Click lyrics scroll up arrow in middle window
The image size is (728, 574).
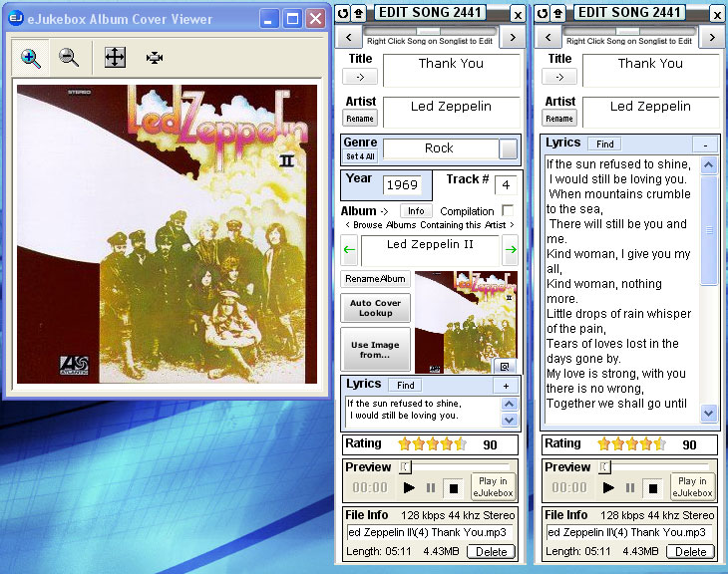pyautogui.click(x=510, y=405)
